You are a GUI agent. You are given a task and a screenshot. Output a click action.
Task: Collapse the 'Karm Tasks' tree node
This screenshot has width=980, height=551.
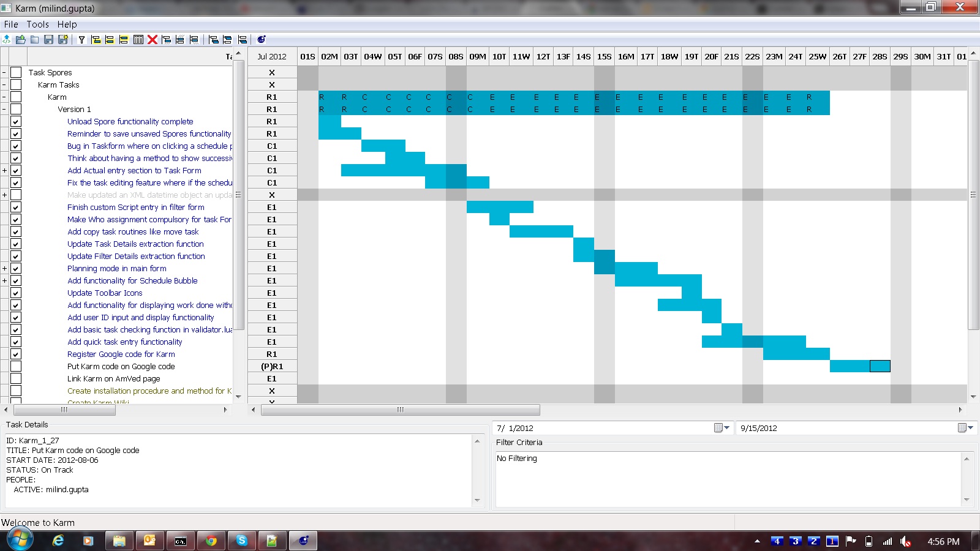pyautogui.click(x=4, y=84)
